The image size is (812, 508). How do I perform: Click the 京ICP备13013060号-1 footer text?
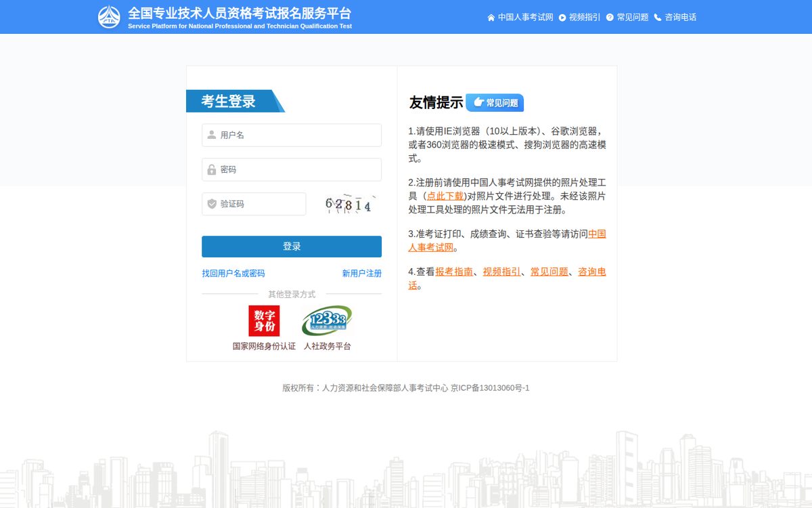coord(490,388)
